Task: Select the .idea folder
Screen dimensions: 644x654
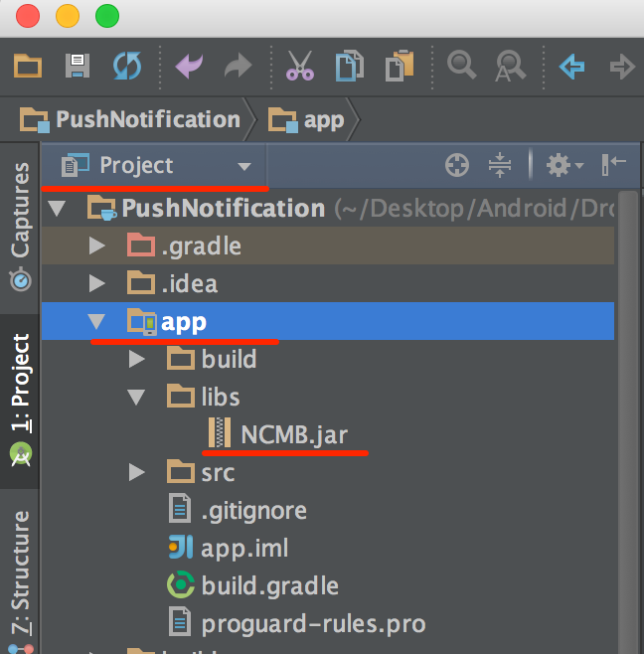Action: 328,283
